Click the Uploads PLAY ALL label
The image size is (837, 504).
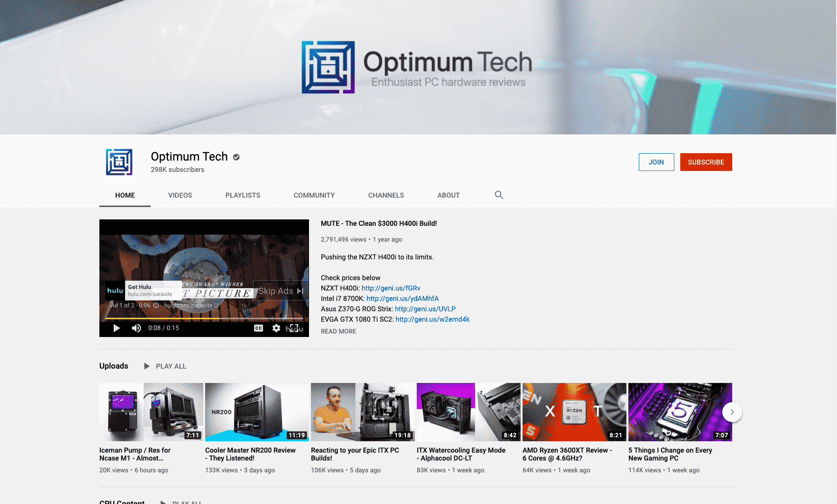[x=171, y=366]
